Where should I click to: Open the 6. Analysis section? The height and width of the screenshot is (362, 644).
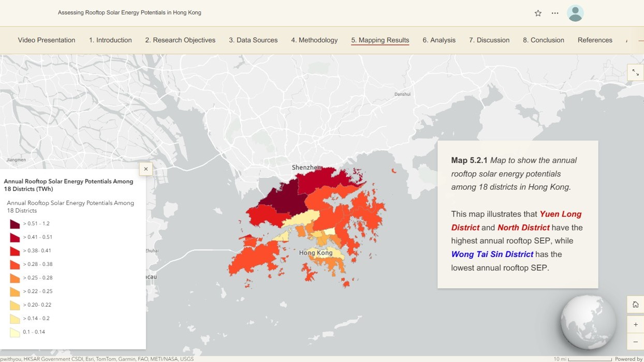[439, 40]
